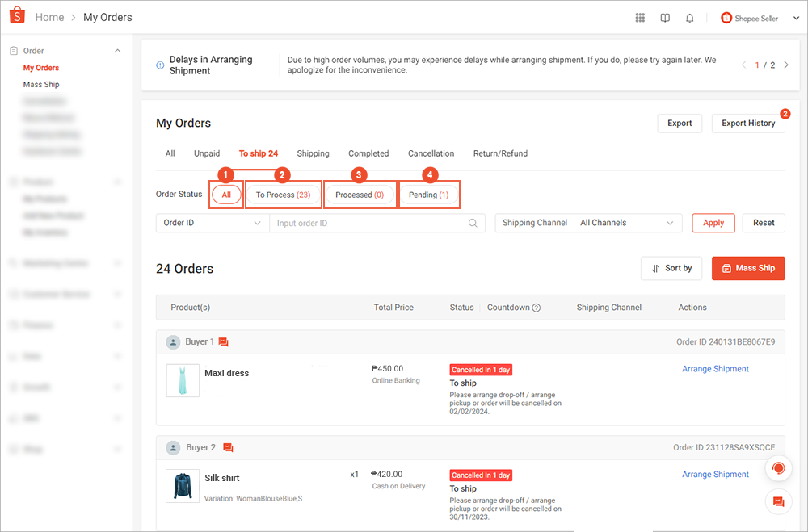This screenshot has width=808, height=532.
Task: Open the floating chat icon
Action: coord(778,501)
